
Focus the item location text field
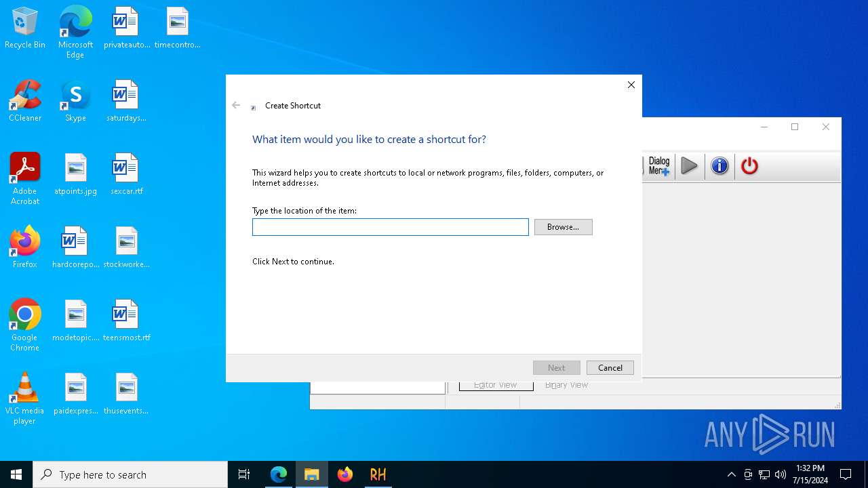tap(390, 227)
